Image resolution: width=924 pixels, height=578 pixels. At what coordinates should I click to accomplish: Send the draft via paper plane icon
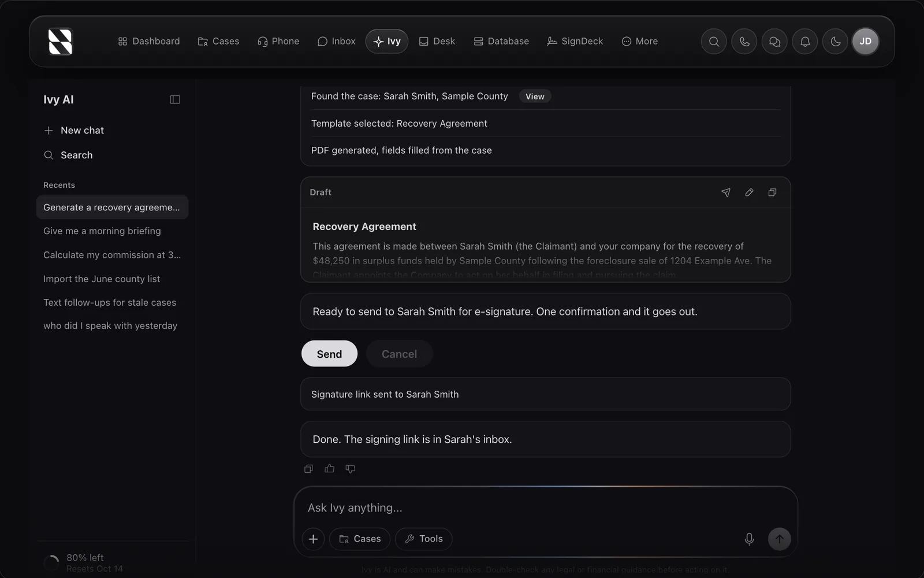[x=726, y=192]
